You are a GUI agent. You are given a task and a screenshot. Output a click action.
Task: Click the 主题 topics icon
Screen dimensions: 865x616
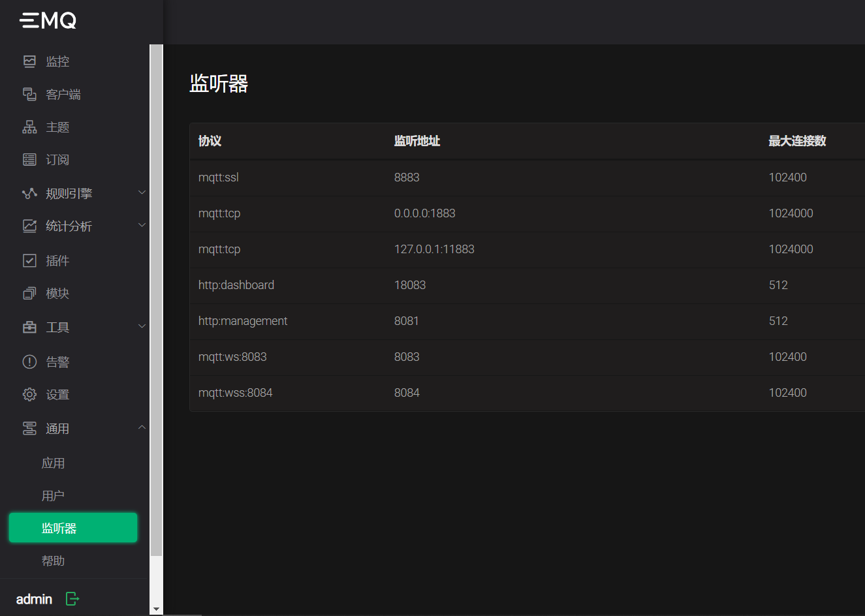[29, 127]
